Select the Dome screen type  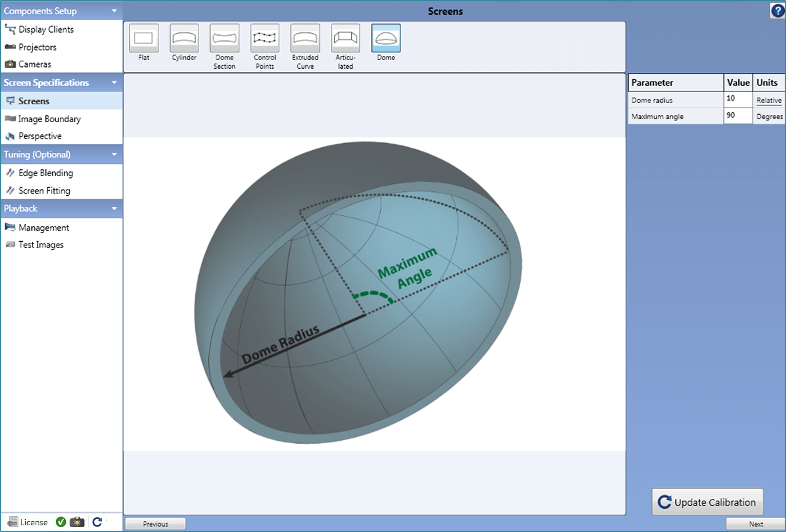[386, 38]
